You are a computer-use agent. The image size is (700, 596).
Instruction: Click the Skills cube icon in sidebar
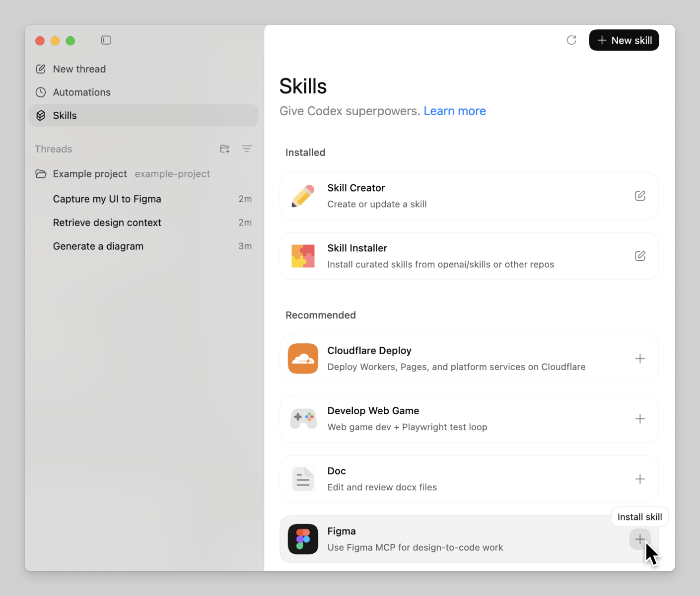40,115
